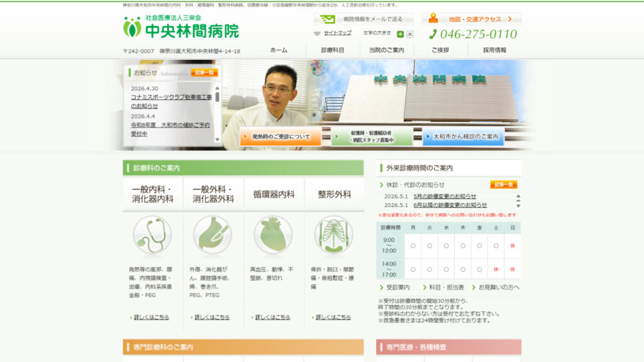Set text size to medium (中)
This screenshot has width=644, height=362.
(x=400, y=34)
